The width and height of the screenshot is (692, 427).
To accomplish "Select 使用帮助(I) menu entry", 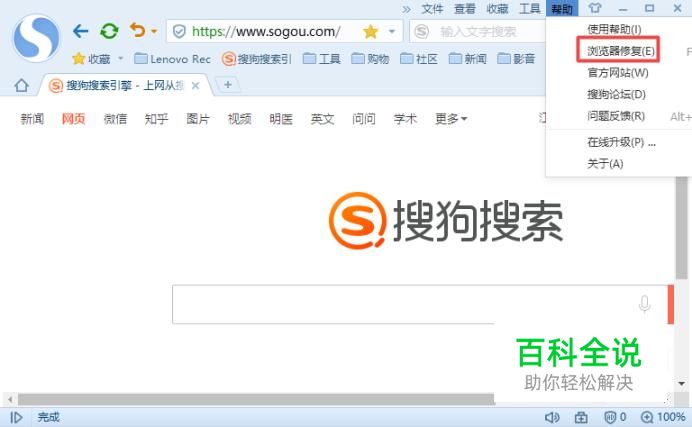I will click(614, 29).
